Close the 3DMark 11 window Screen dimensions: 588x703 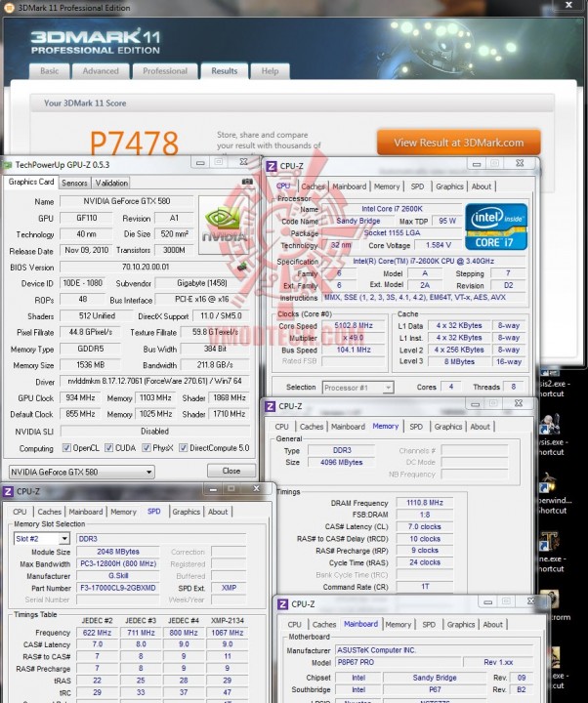[568, 6]
